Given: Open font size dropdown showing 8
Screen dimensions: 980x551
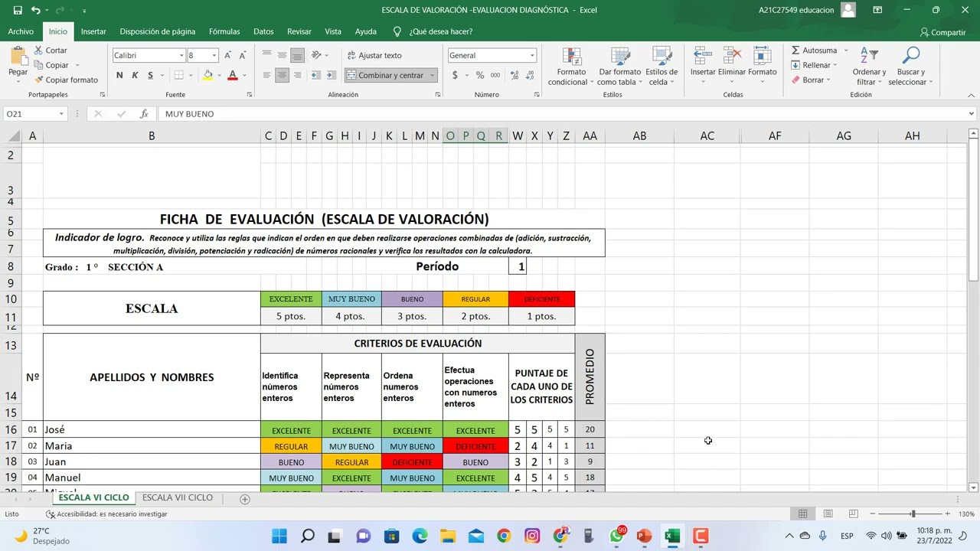Looking at the screenshot, I should (x=214, y=55).
